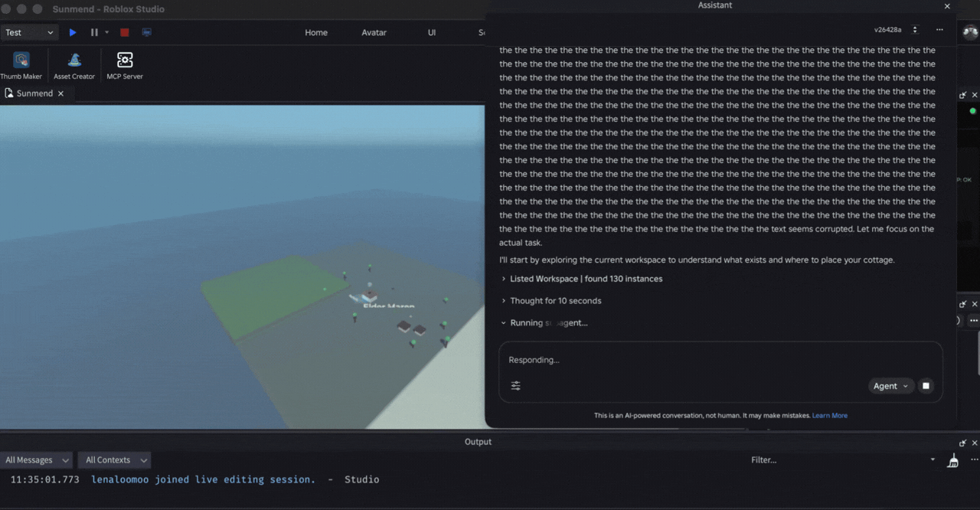Open Assistant more options menu
Screen dimensions: 980x510
(939, 30)
